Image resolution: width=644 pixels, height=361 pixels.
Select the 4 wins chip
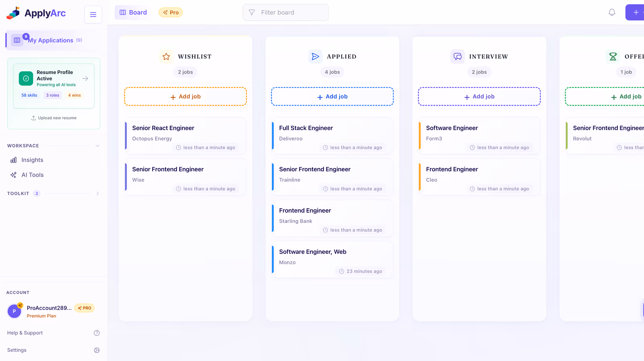tap(74, 95)
